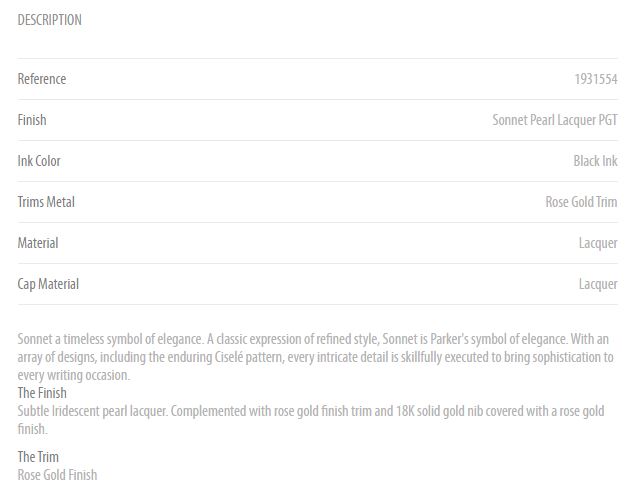Click the words Ciselé pattern in description
Viewport: 643px width, 494px height.
tap(249, 357)
